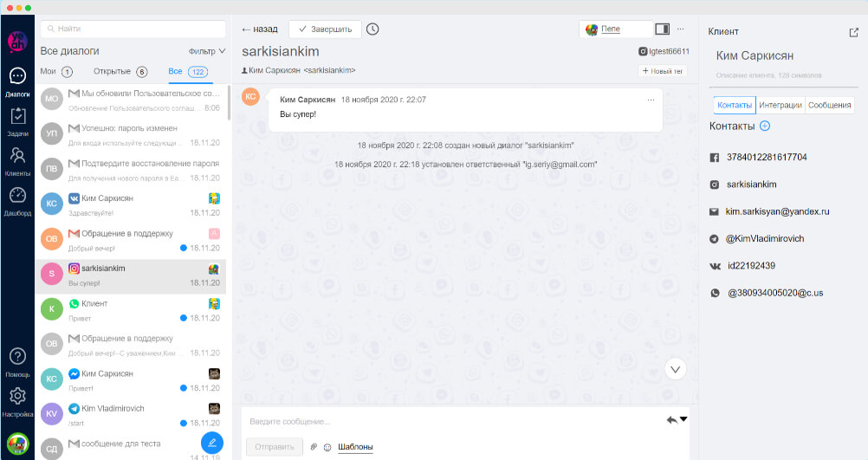Screen dimensions: 868x460
Task: Click WhatsApp contact @380934005020@c.us
Action: click(775, 293)
